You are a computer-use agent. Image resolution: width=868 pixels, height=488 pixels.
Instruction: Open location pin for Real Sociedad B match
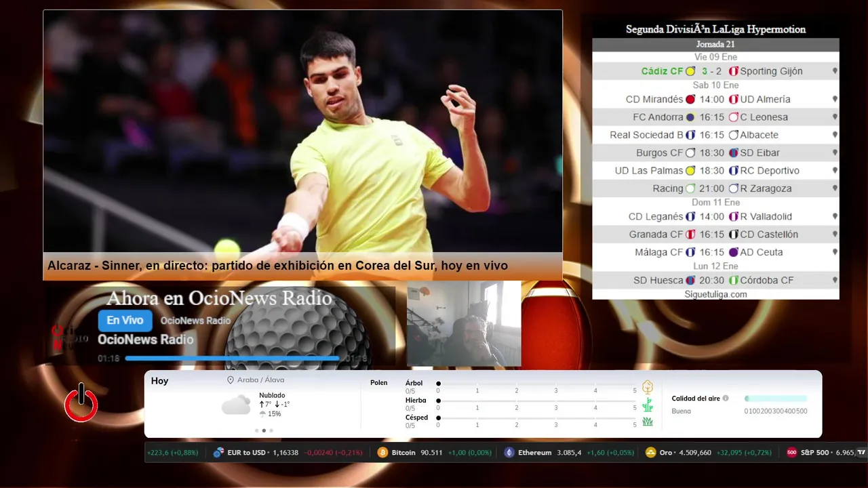(835, 135)
